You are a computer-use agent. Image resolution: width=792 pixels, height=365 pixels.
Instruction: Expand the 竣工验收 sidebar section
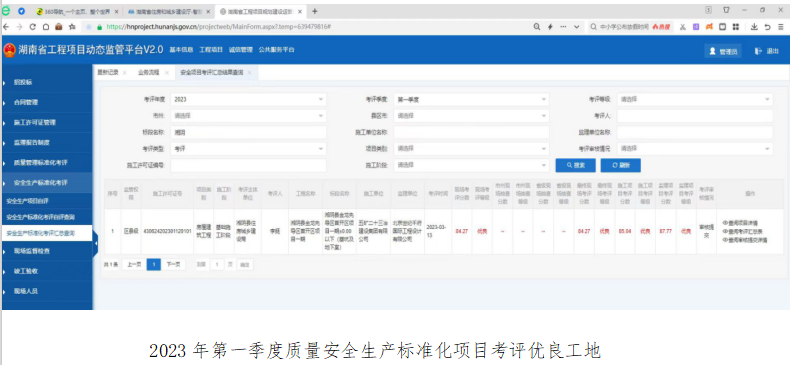point(47,271)
